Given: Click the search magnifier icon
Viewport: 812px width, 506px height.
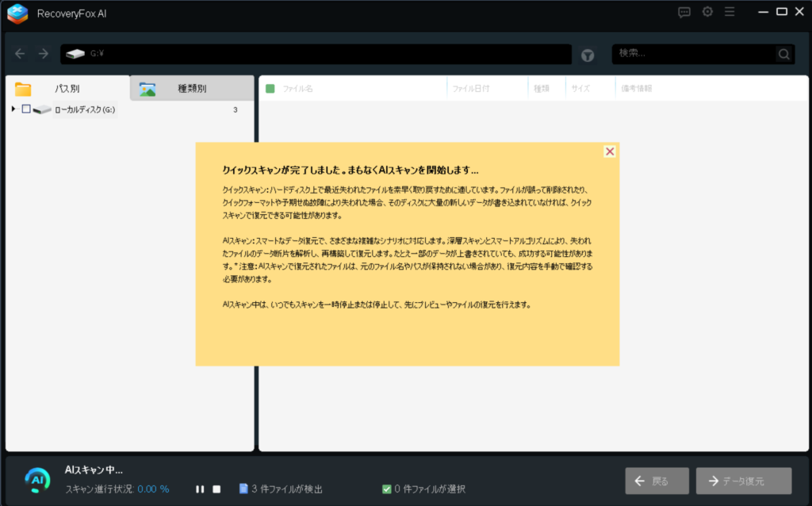Looking at the screenshot, I should [783, 55].
